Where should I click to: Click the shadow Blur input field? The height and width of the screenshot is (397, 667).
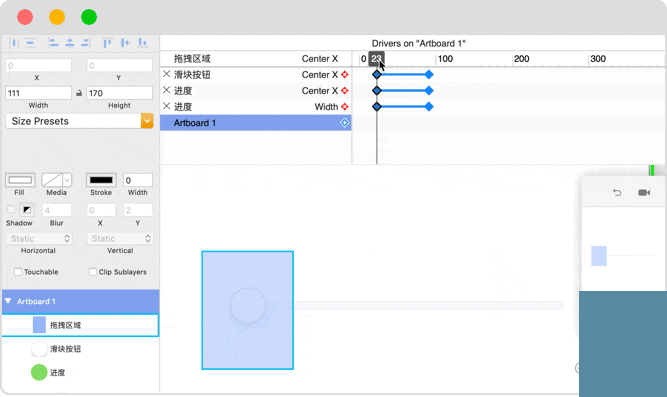(x=57, y=210)
